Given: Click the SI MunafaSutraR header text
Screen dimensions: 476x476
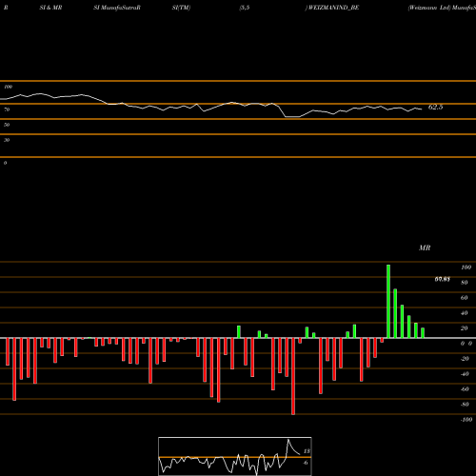Looking at the screenshot, I should 117,8.
